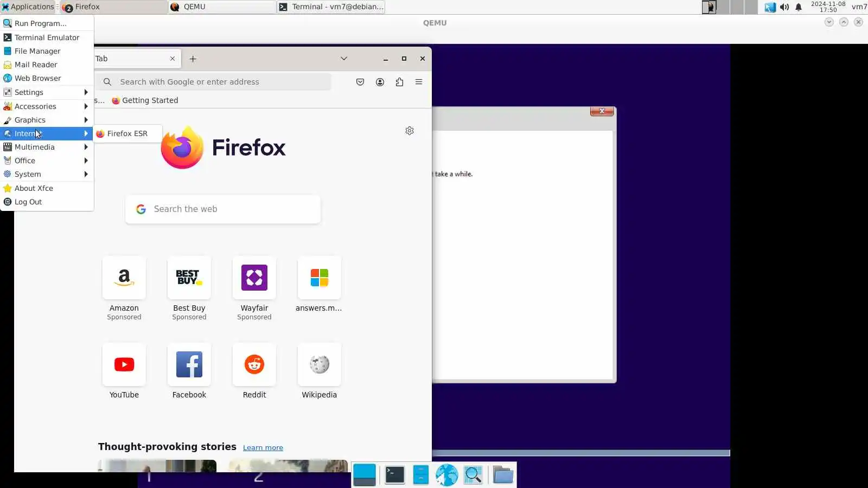
Task: Click the blue cursor tray icon
Action: tap(770, 7)
